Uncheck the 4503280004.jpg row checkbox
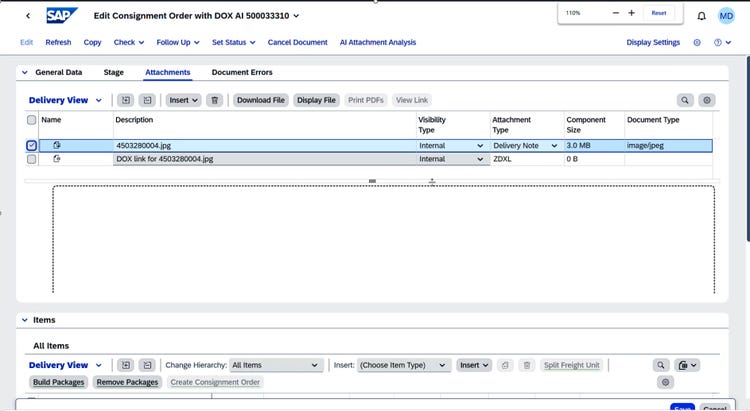The width and height of the screenshot is (750, 411). (x=32, y=145)
